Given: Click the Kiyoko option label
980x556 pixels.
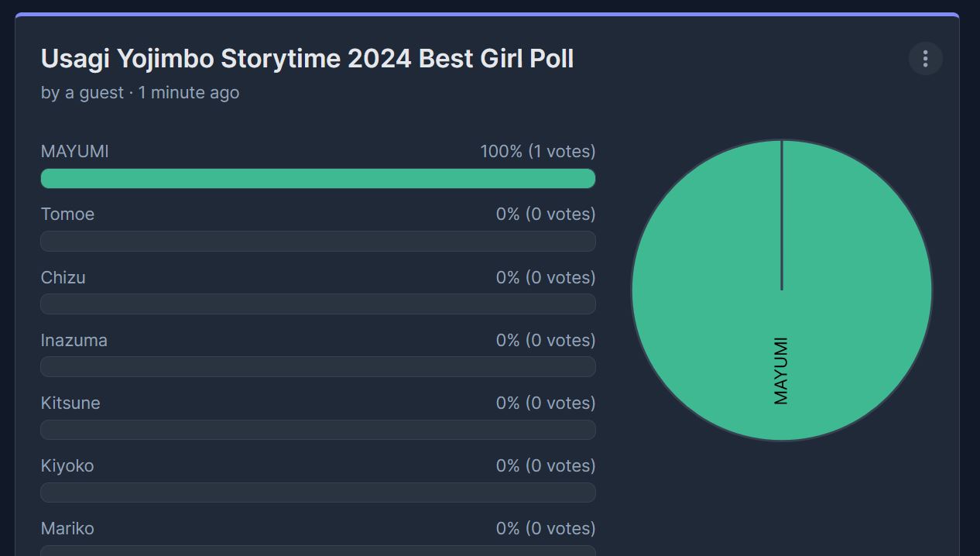Looking at the screenshot, I should click(67, 465).
